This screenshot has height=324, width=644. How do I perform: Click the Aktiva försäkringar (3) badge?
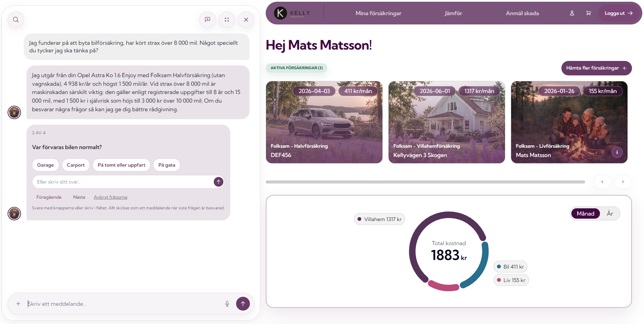(297, 68)
